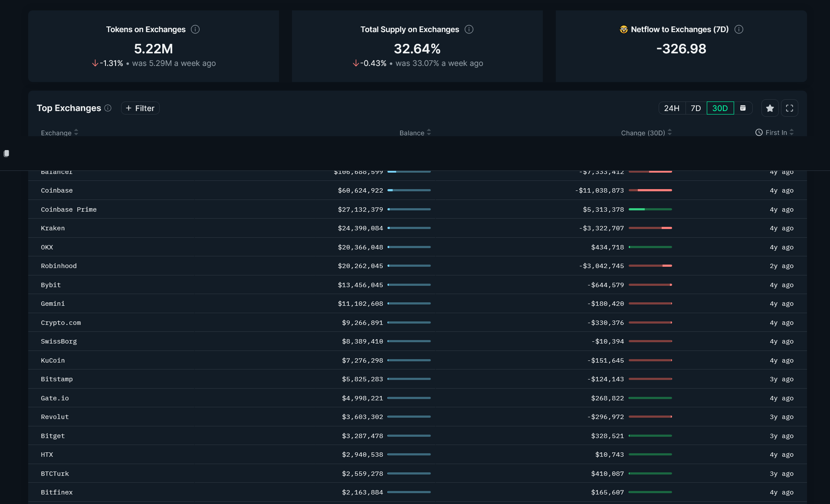Switch to the 24H timeframe
830x504 pixels.
[671, 108]
